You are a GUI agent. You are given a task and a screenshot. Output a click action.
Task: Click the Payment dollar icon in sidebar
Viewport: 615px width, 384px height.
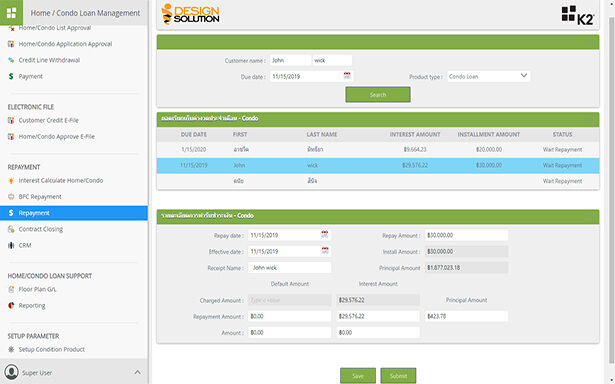pos(11,76)
